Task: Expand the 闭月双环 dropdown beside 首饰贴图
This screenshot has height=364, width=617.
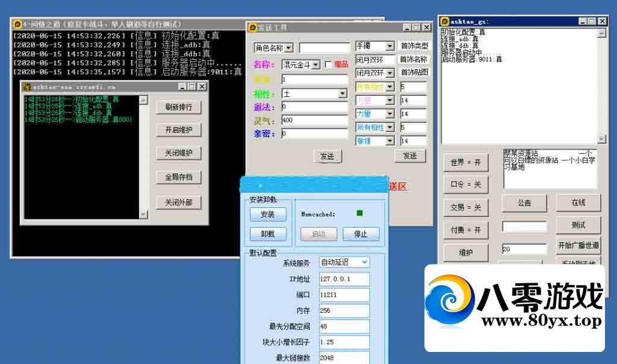Action: (390, 73)
